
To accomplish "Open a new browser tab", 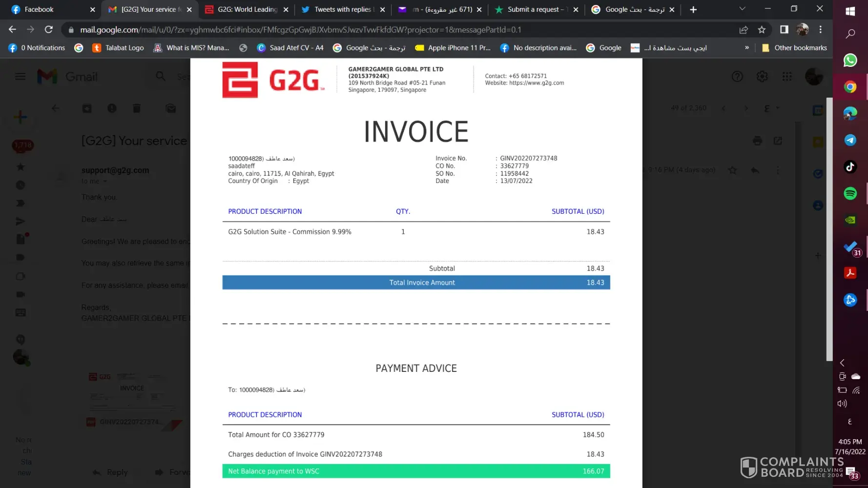I will coord(693,9).
